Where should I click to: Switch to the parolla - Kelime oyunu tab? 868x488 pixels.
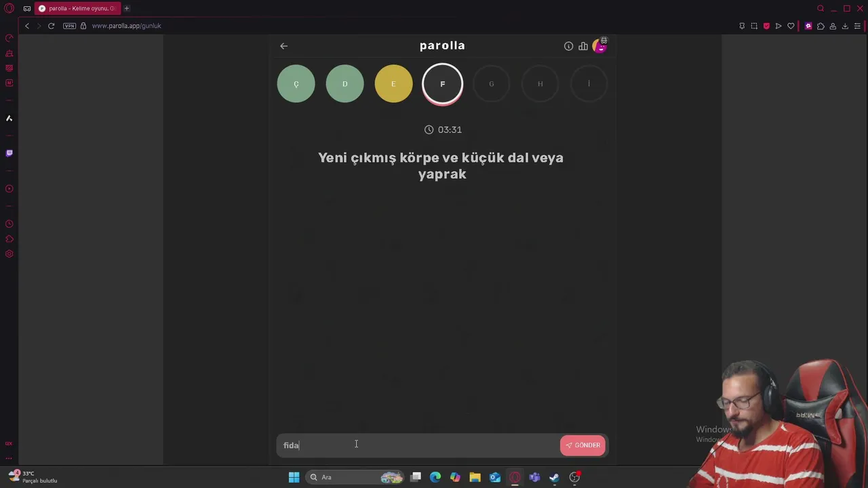click(x=77, y=8)
